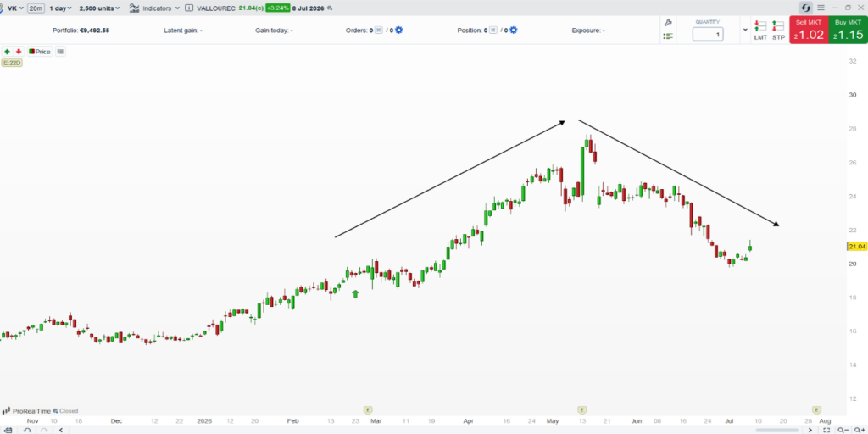Open the Indicators panel
Viewport: 868px width, 434px height.
coord(154,8)
